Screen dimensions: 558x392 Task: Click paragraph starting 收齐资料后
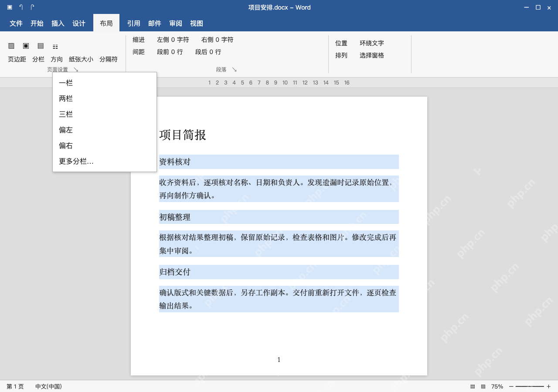[x=279, y=189]
